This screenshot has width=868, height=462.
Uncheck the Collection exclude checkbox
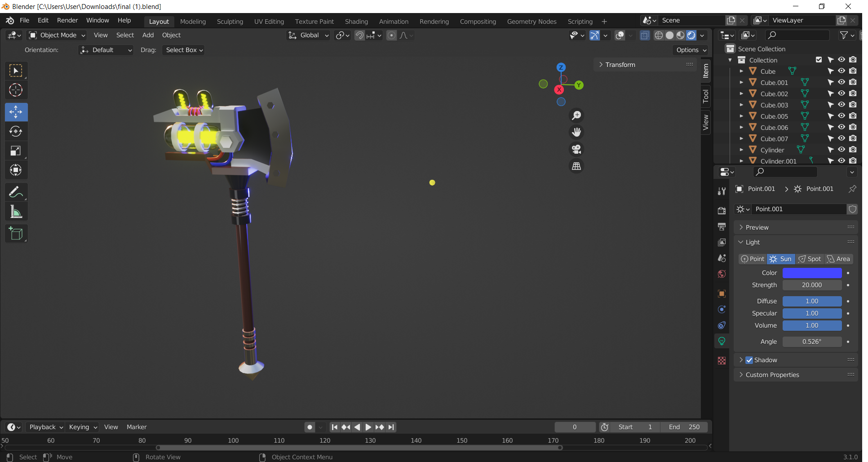(819, 60)
